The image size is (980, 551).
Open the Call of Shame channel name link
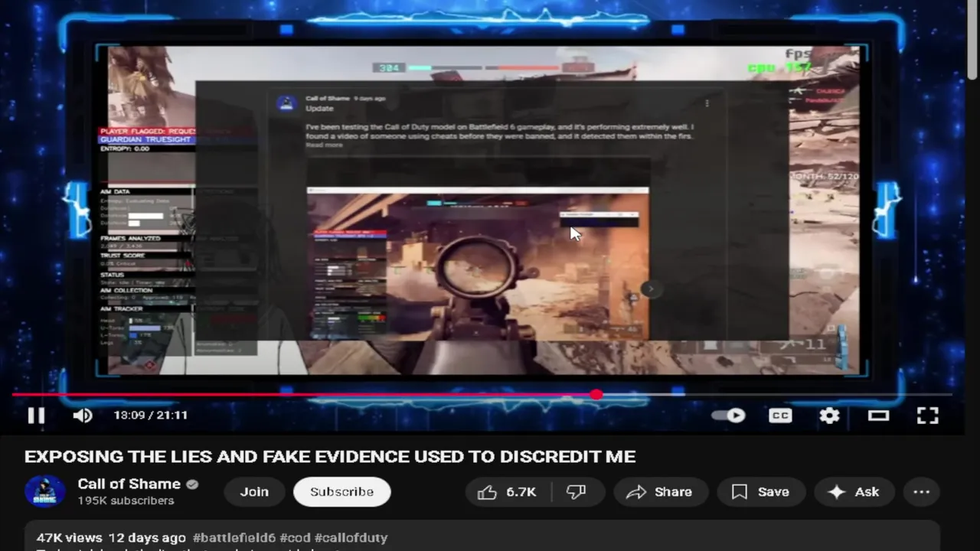(129, 484)
